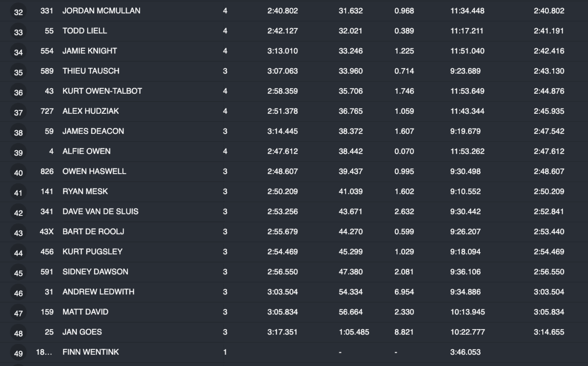The height and width of the screenshot is (366, 588).
Task: Select Owen Haswell's bike number 826
Action: (47, 171)
